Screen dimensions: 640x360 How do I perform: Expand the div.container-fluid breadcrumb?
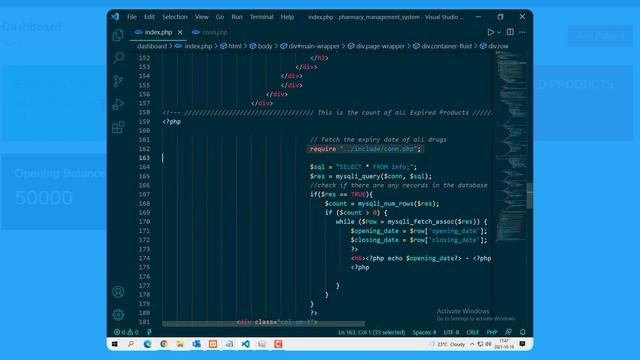(442, 46)
